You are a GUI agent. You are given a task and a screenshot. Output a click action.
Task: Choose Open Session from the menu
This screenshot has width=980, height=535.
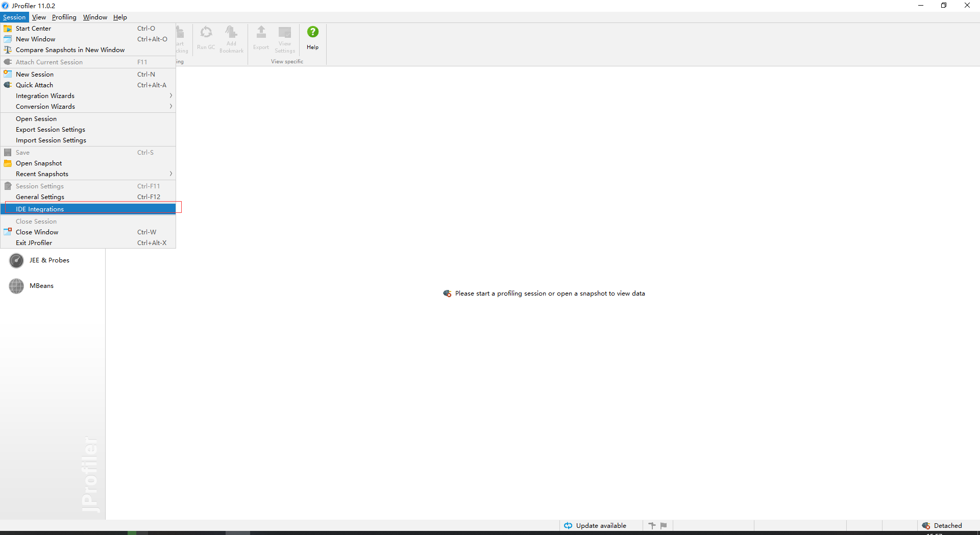(x=88, y=119)
